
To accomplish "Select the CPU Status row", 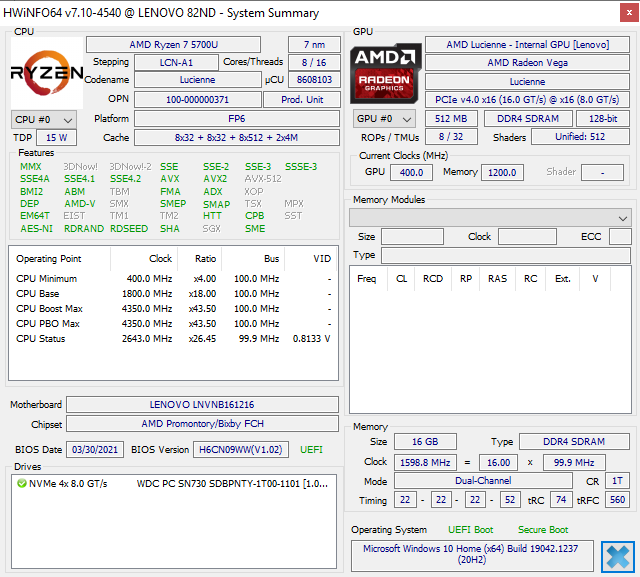I will [173, 339].
